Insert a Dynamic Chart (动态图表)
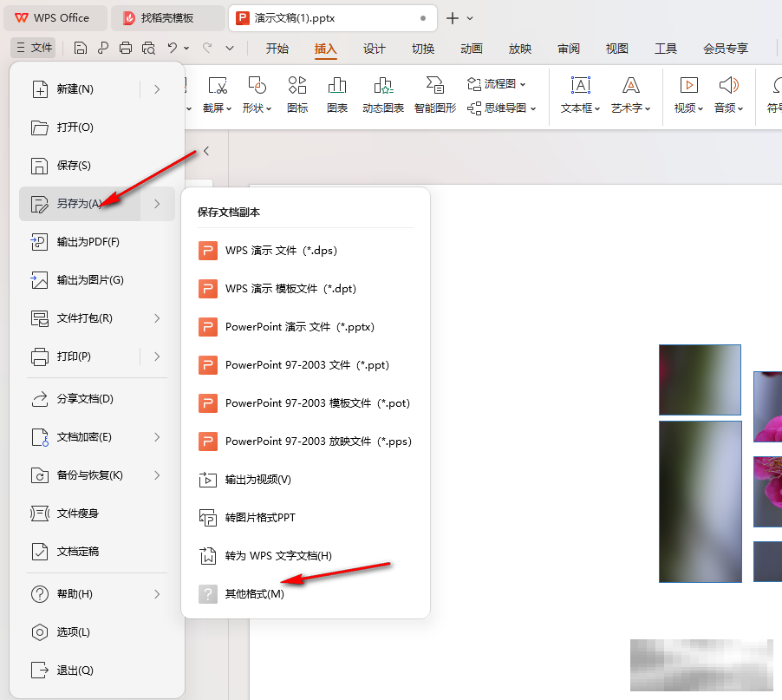782x700 pixels. tap(383, 95)
